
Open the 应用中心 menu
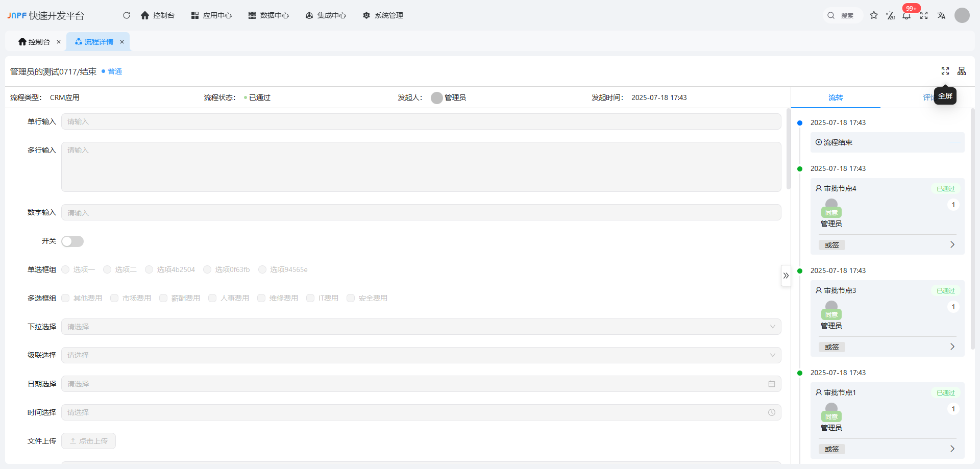[211, 15]
